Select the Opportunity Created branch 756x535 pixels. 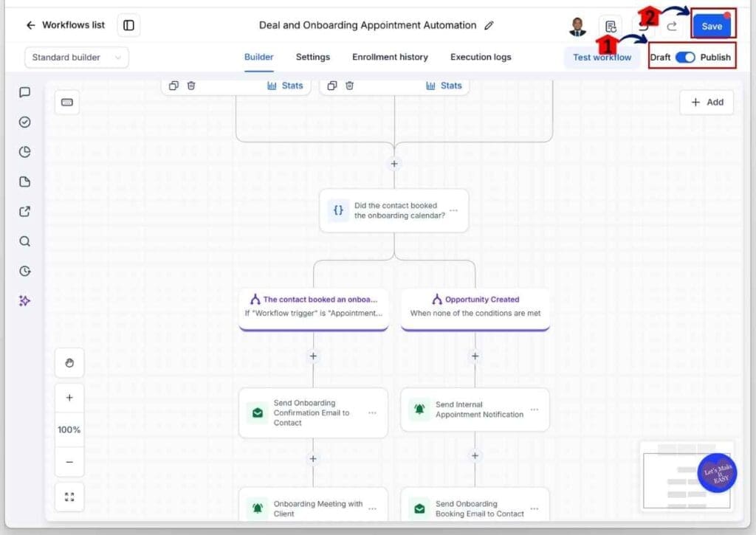[475, 309]
